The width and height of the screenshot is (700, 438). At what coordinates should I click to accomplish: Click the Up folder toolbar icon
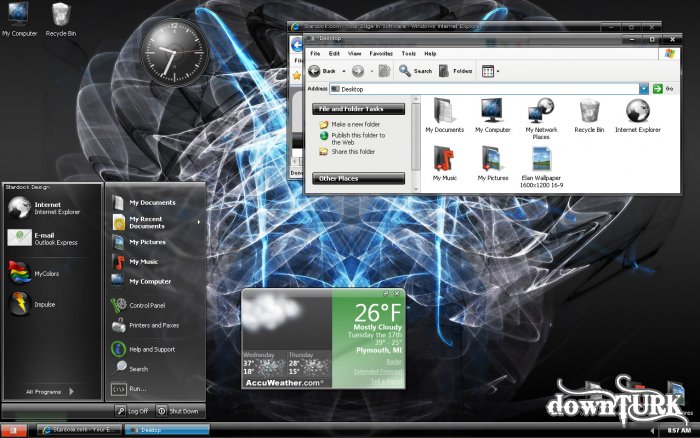[x=384, y=71]
